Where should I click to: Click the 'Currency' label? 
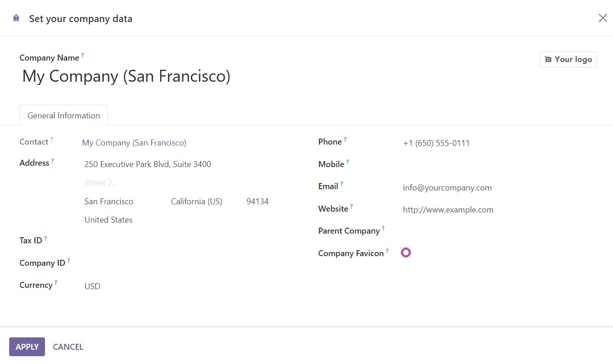tap(36, 285)
